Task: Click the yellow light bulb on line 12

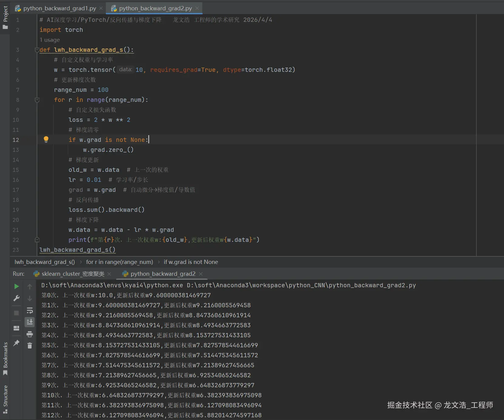Action: [x=46, y=139]
